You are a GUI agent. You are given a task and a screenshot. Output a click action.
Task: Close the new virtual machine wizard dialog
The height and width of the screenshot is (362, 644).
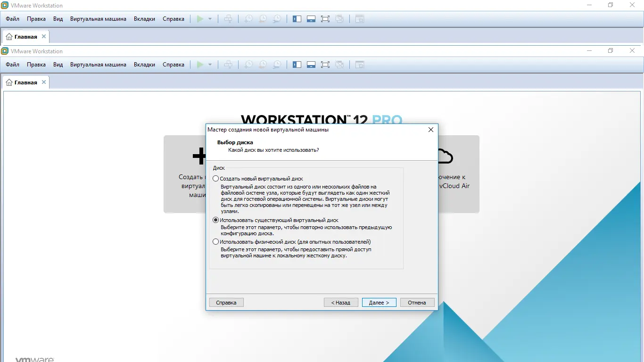click(430, 130)
